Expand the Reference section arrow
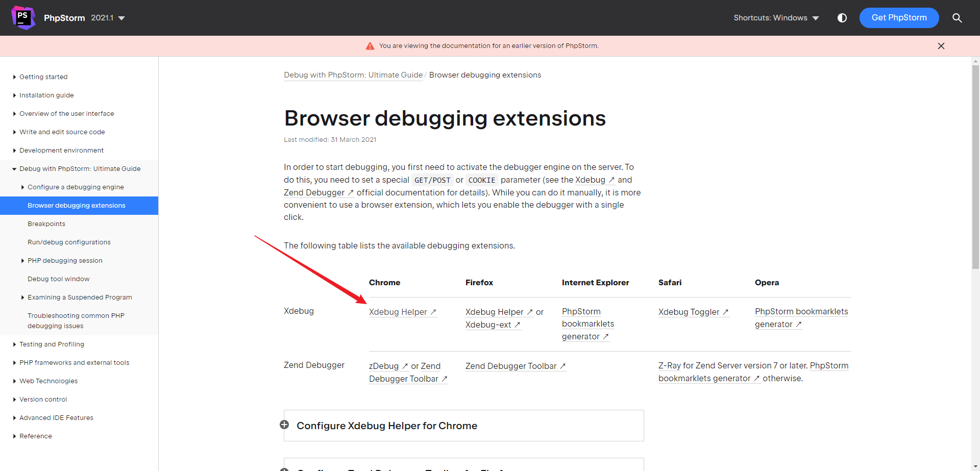 tap(14, 436)
